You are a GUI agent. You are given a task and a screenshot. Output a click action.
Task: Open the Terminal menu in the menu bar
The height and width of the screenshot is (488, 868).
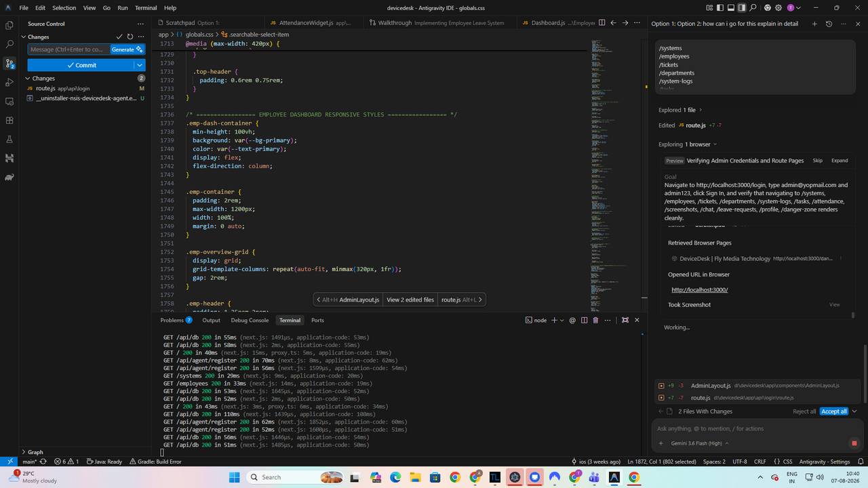[146, 7]
